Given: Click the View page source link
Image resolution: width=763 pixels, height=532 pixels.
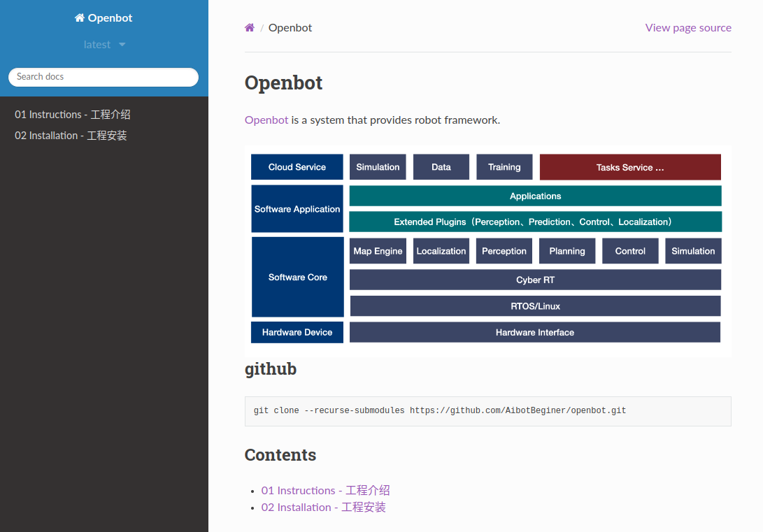Looking at the screenshot, I should pyautogui.click(x=688, y=28).
